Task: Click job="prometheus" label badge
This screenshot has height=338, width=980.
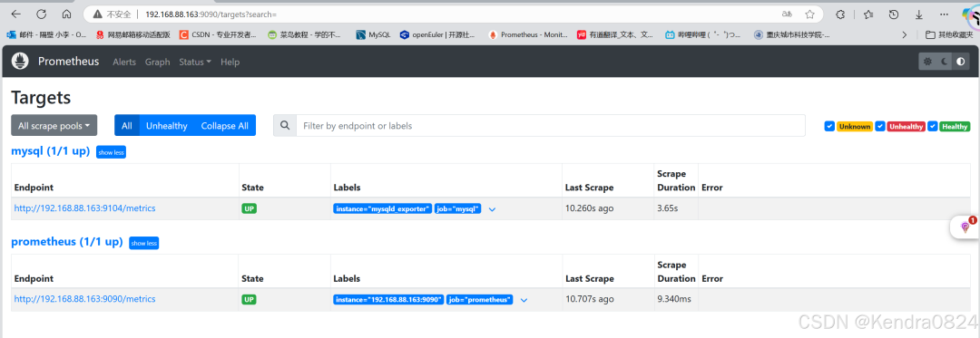Action: pos(480,300)
